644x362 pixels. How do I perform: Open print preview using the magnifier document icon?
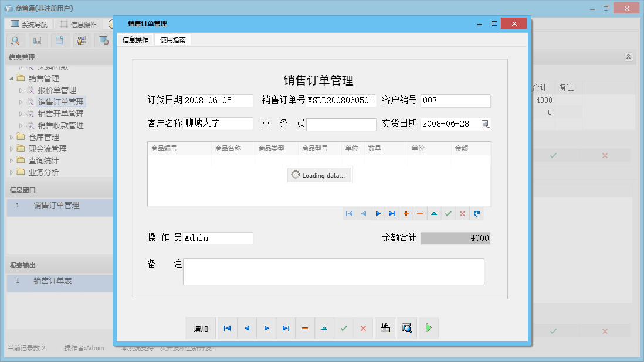tap(406, 328)
